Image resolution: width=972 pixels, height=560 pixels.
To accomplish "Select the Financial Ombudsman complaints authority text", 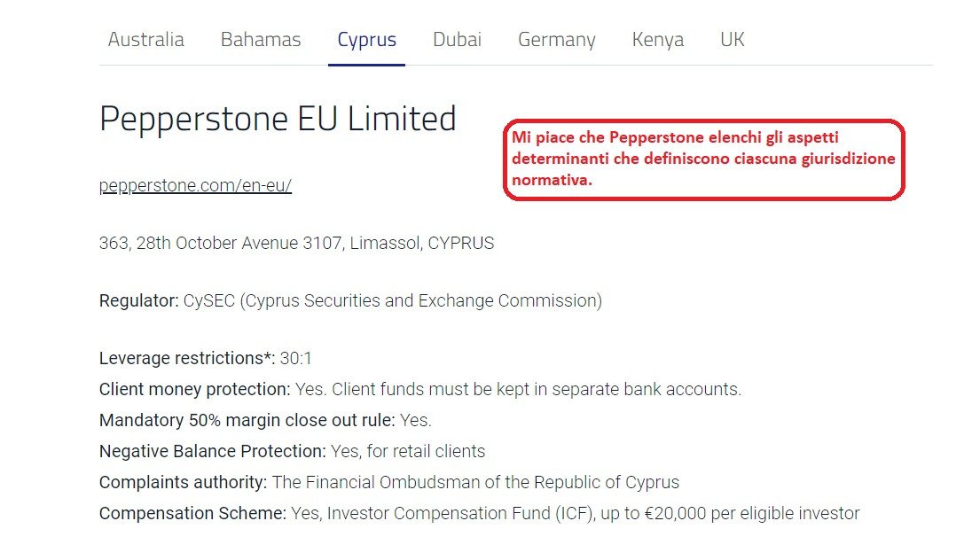I will (x=388, y=482).
